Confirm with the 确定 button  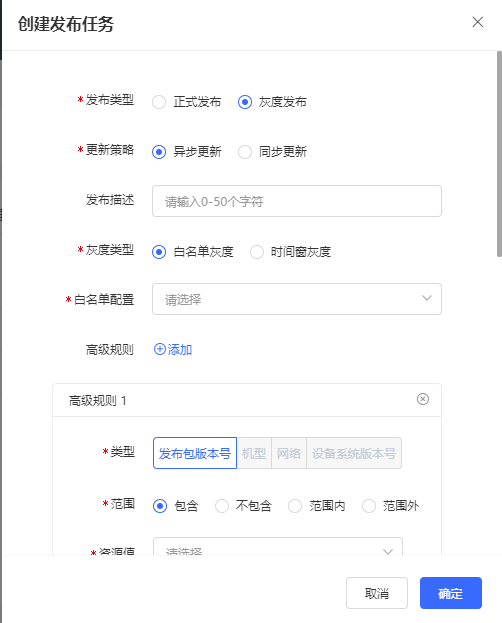pos(451,593)
